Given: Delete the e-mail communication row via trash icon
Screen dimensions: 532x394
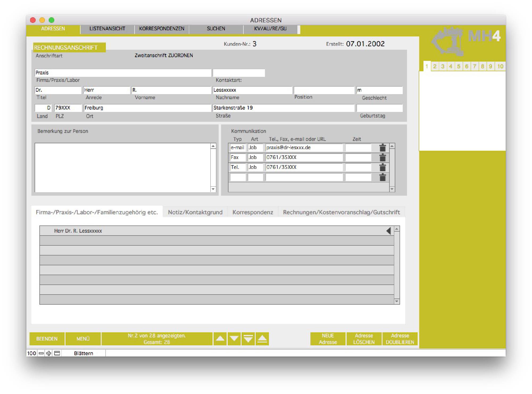Looking at the screenshot, I should click(382, 148).
